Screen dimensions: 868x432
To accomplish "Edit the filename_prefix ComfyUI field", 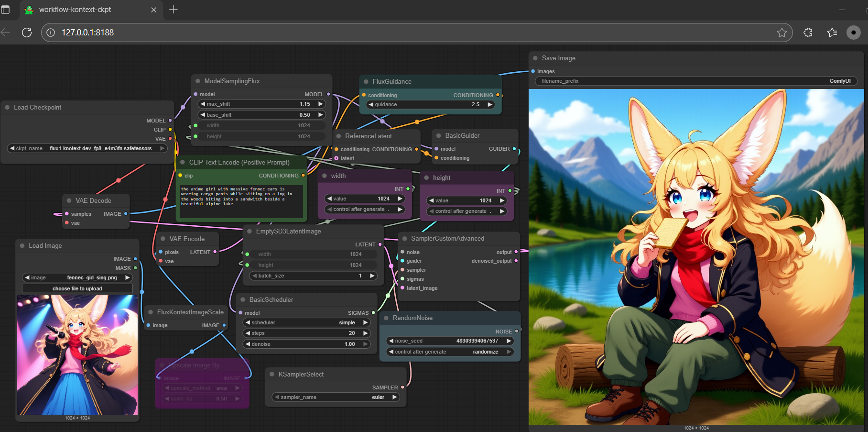I will 696,81.
